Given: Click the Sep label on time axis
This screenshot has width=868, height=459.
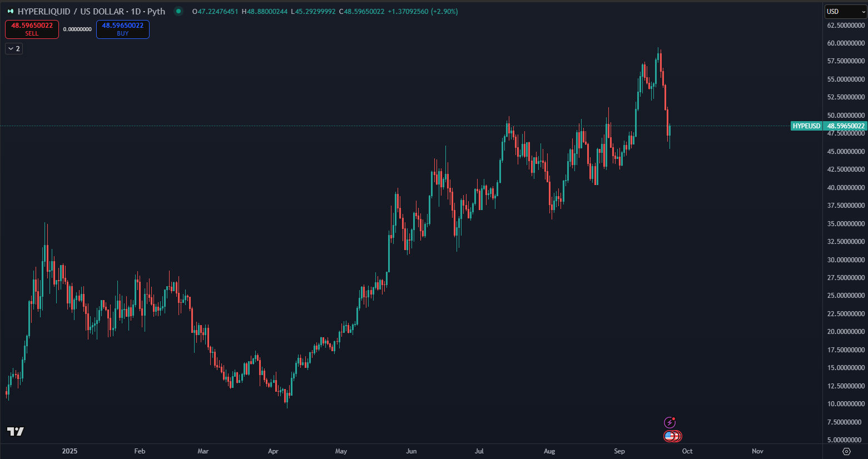Looking at the screenshot, I should click(x=619, y=451).
